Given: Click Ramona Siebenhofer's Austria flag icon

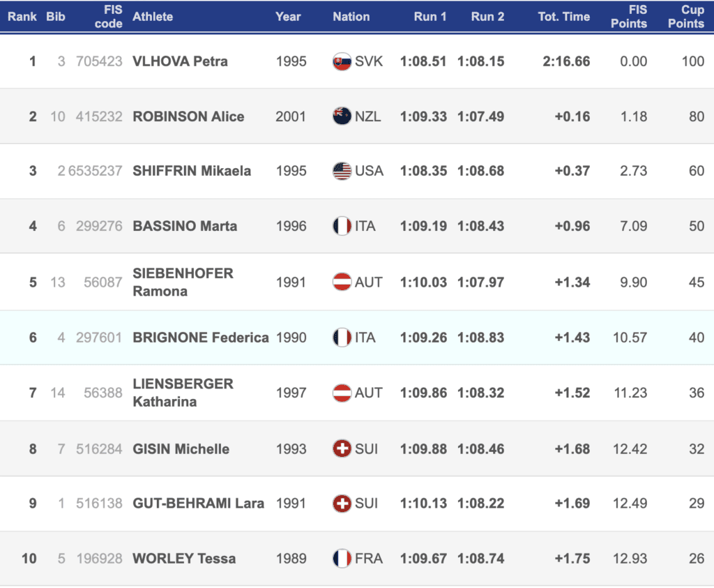Looking at the screenshot, I should coord(342,282).
